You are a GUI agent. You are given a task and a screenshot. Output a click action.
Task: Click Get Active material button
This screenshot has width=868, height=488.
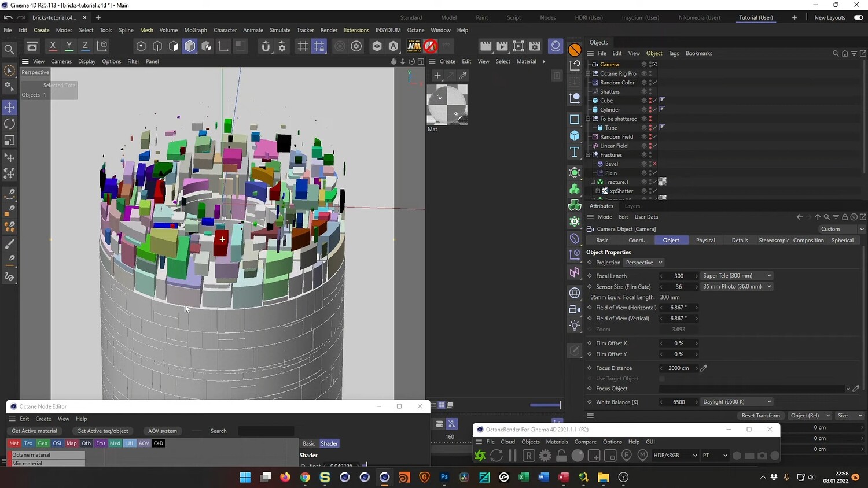tap(35, 431)
